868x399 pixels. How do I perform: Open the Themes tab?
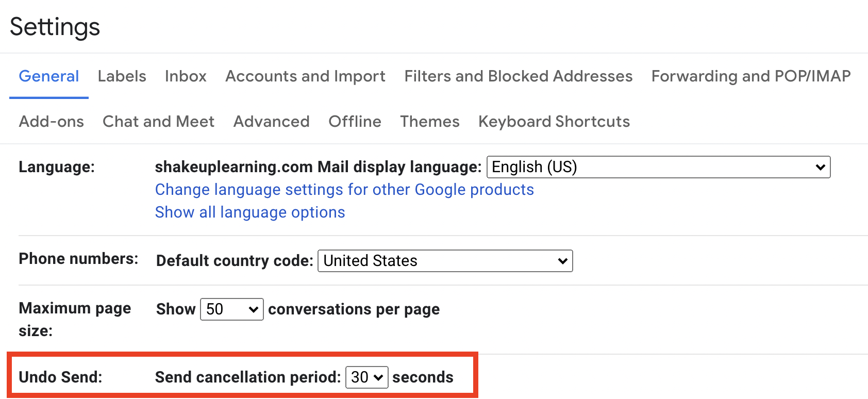coord(430,122)
